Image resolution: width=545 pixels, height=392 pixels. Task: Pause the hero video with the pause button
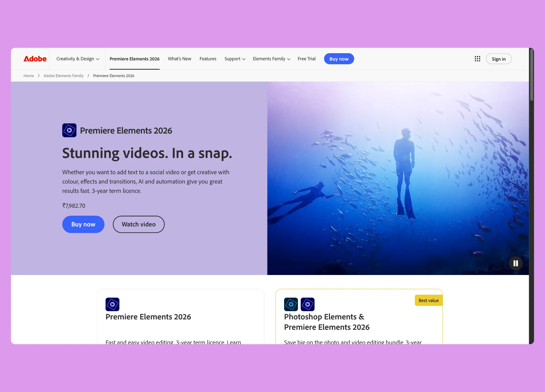(515, 263)
